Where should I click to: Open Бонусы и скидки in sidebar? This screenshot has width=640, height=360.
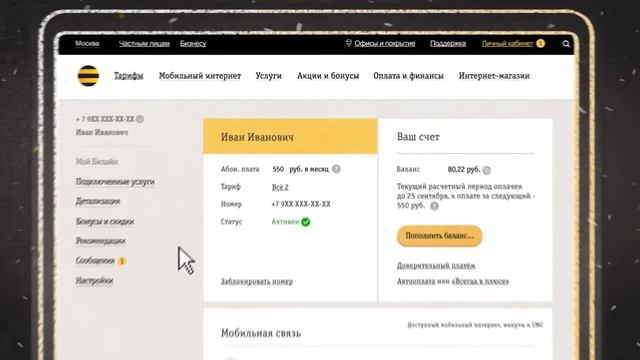105,221
